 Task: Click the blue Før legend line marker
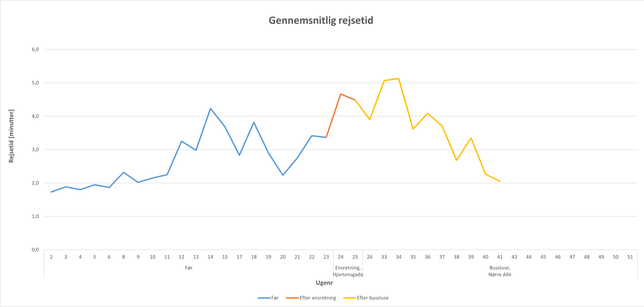pyautogui.click(x=263, y=298)
